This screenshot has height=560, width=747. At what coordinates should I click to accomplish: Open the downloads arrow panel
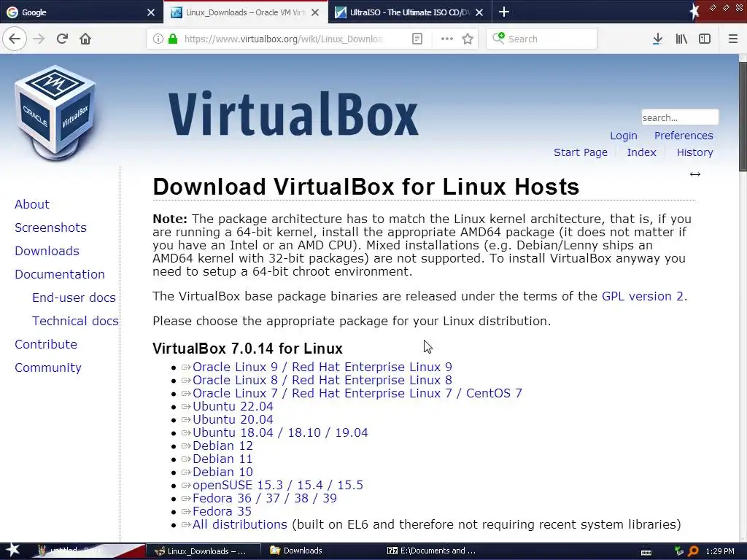click(657, 39)
